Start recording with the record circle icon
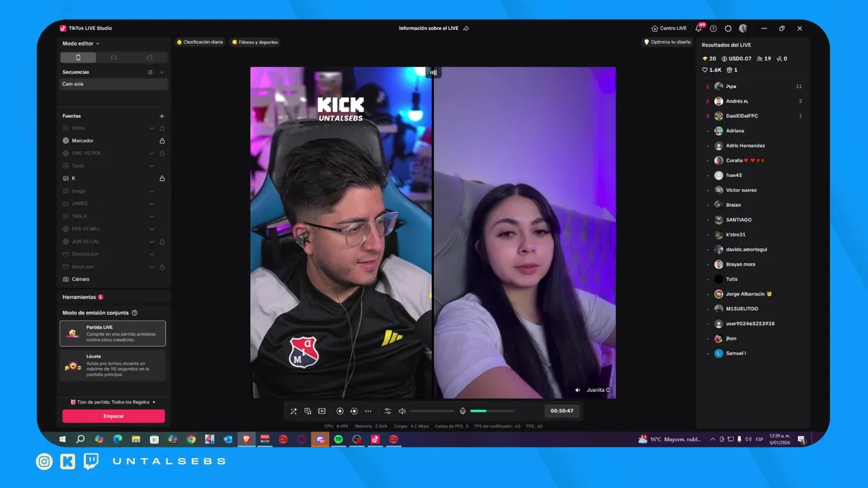The width and height of the screenshot is (868, 488). 340,411
